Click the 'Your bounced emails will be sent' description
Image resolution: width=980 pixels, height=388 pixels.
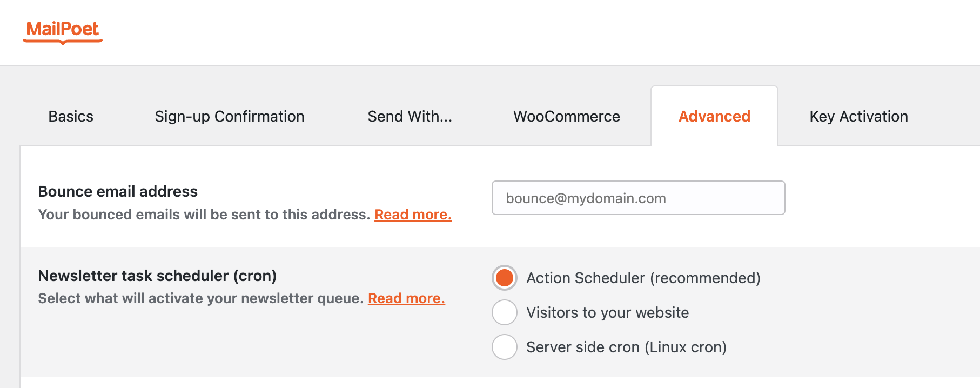(204, 215)
